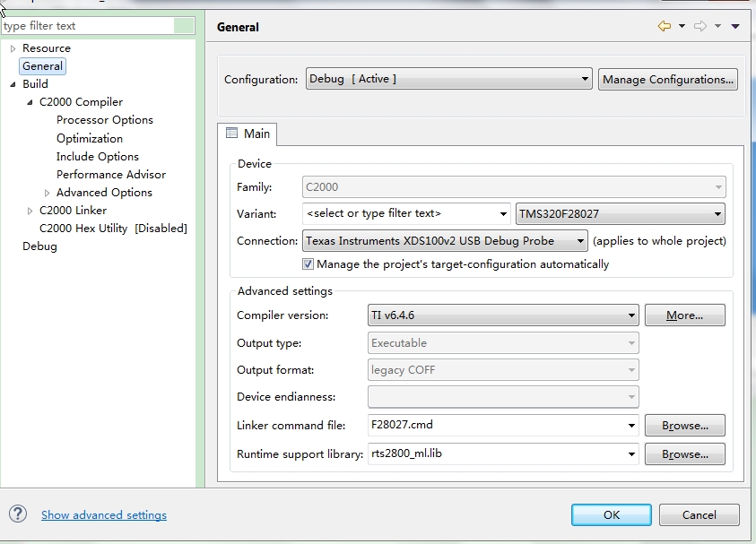The width and height of the screenshot is (756, 544).
Task: Click the forward navigation arrow icon
Action: pyautogui.click(x=700, y=27)
